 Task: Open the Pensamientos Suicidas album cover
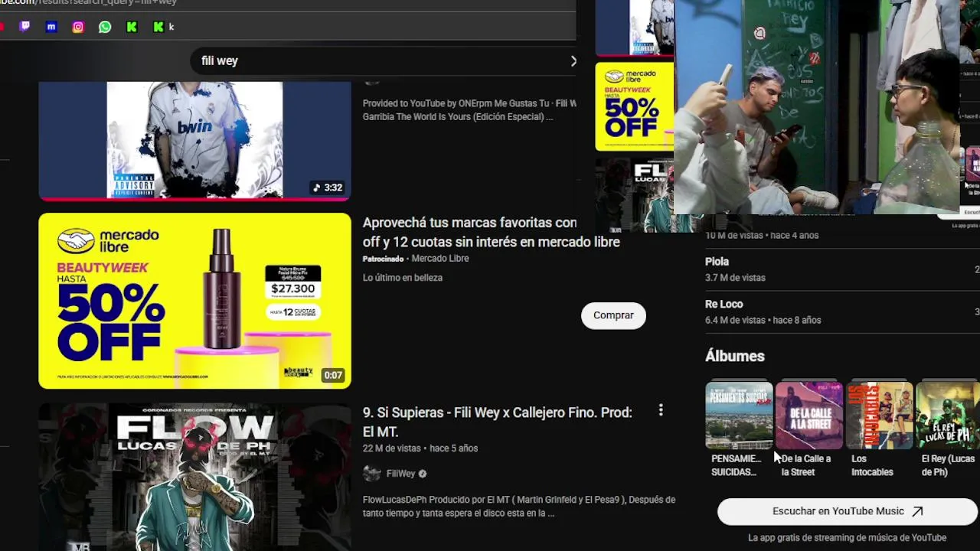[x=739, y=415]
